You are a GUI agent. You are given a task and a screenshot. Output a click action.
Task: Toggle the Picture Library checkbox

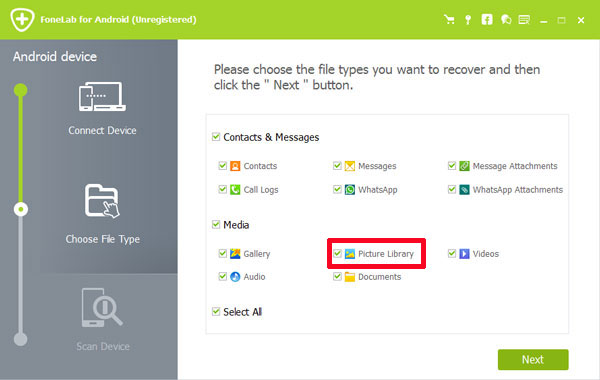point(337,253)
